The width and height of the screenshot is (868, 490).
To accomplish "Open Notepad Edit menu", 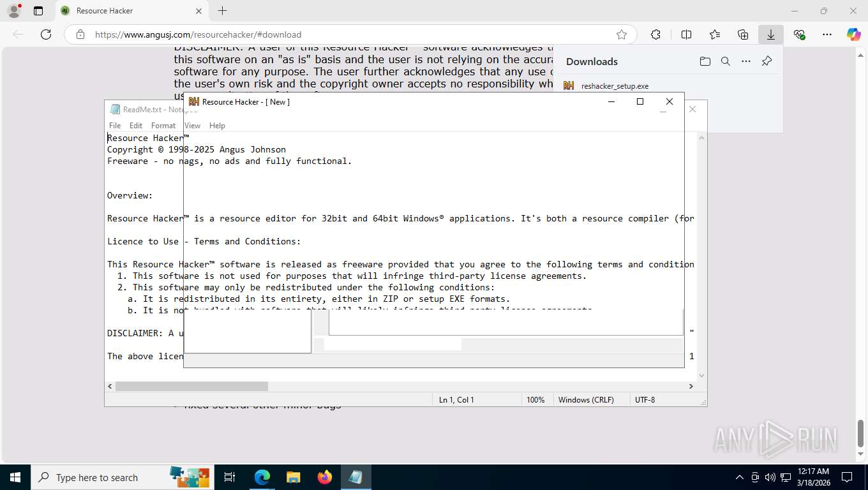I will pos(136,126).
